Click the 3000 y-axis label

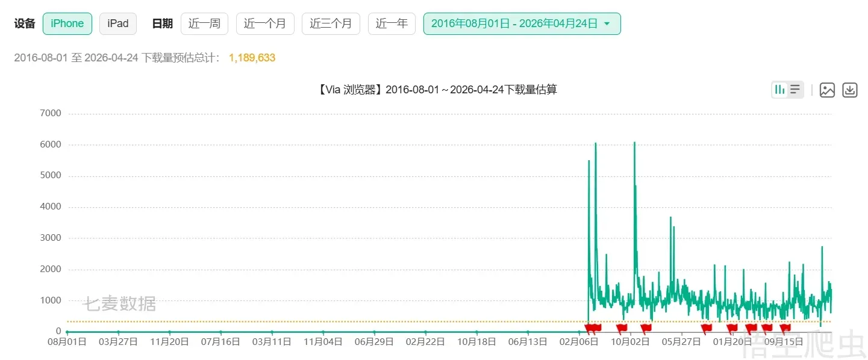50,238
